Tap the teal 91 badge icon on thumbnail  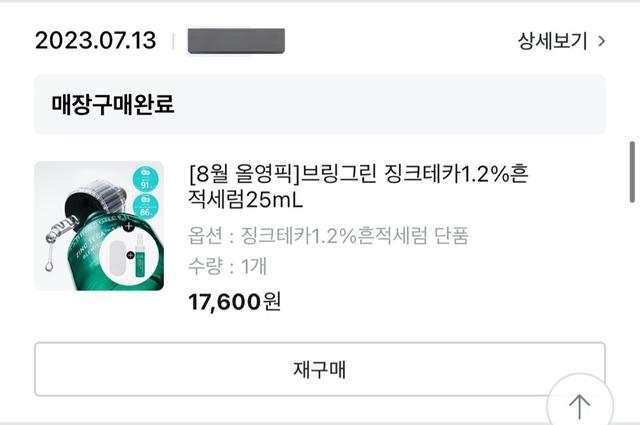pyautogui.click(x=144, y=180)
